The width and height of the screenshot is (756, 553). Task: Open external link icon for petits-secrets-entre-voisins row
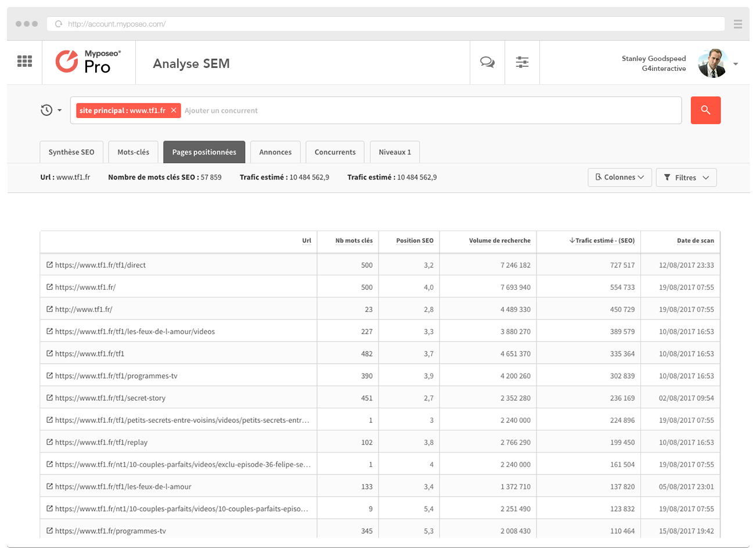coord(49,419)
